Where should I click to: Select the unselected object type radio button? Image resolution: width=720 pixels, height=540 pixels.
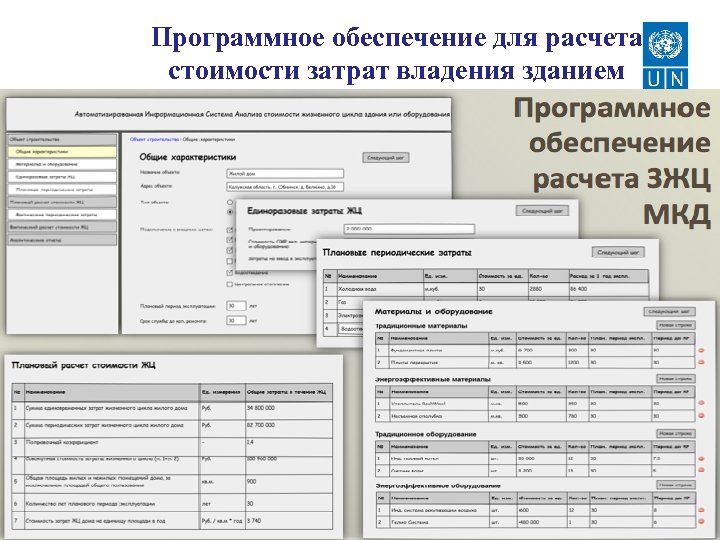pyautogui.click(x=230, y=202)
